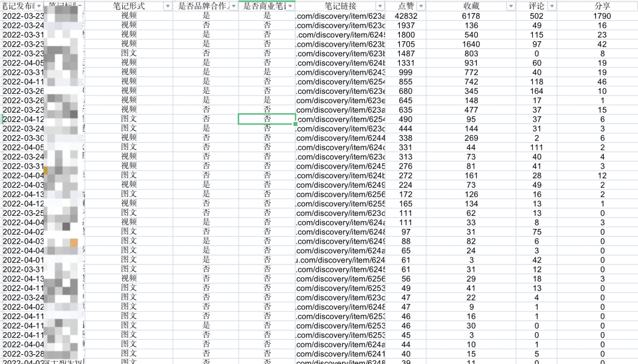Select the highlighted 否 cell in the 490-likes row
This screenshot has width=638, height=364.
(266, 119)
